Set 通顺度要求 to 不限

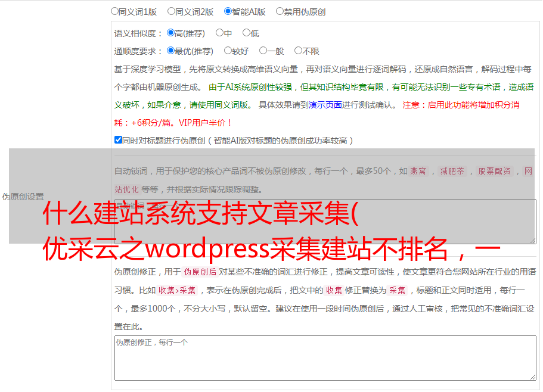pyautogui.click(x=298, y=51)
